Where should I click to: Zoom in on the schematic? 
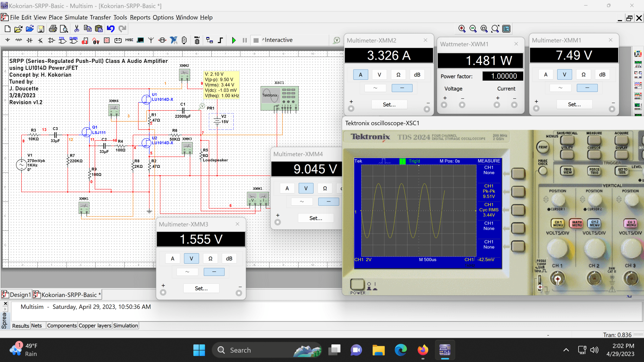(x=462, y=29)
